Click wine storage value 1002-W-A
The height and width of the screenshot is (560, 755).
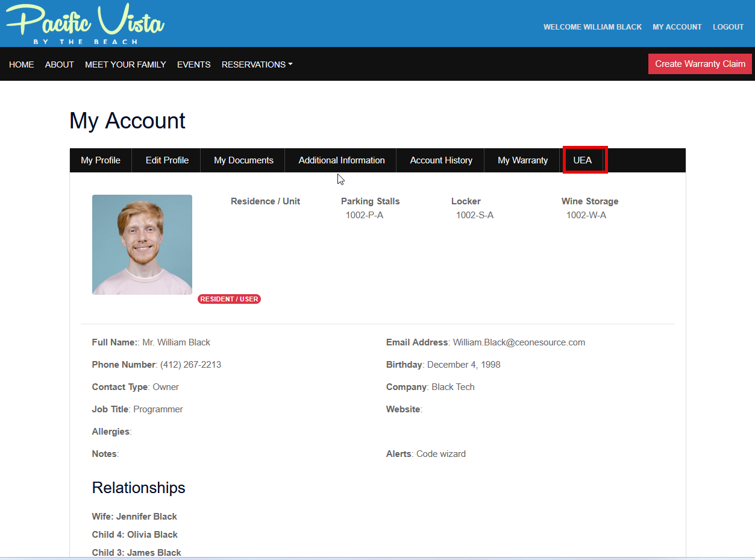click(586, 215)
